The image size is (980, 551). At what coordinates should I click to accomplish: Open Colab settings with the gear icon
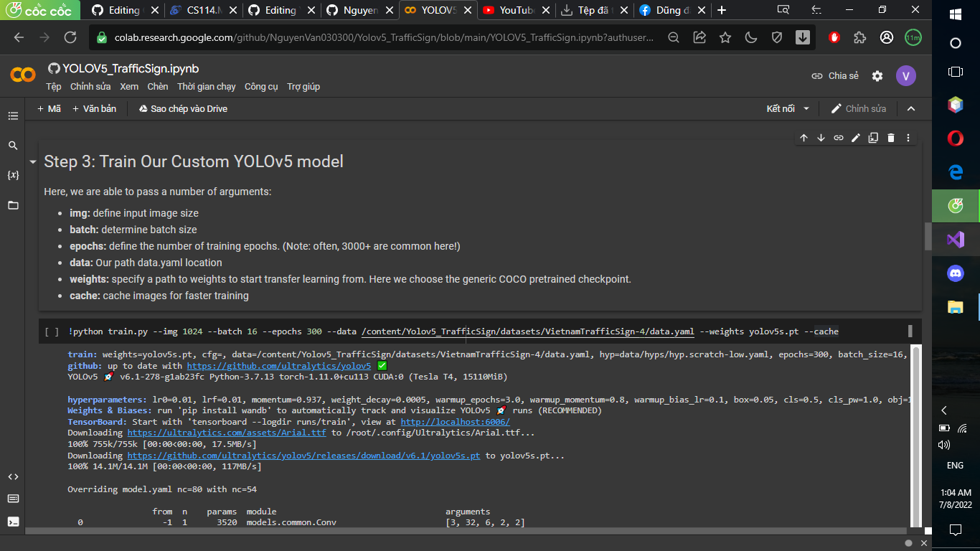point(877,75)
